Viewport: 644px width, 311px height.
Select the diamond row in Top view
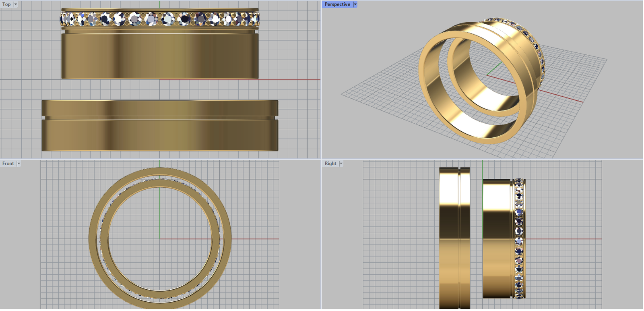click(x=160, y=19)
